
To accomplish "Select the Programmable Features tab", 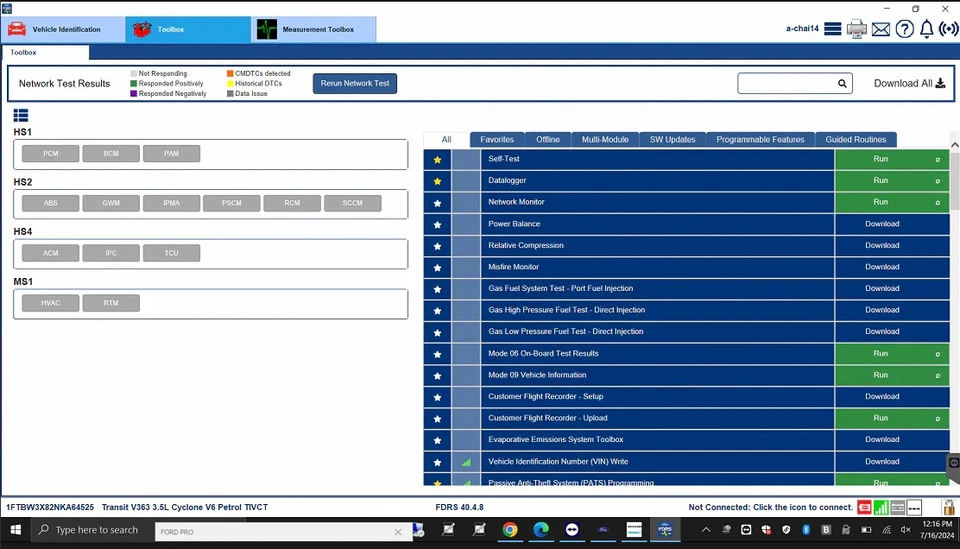I will click(760, 140).
